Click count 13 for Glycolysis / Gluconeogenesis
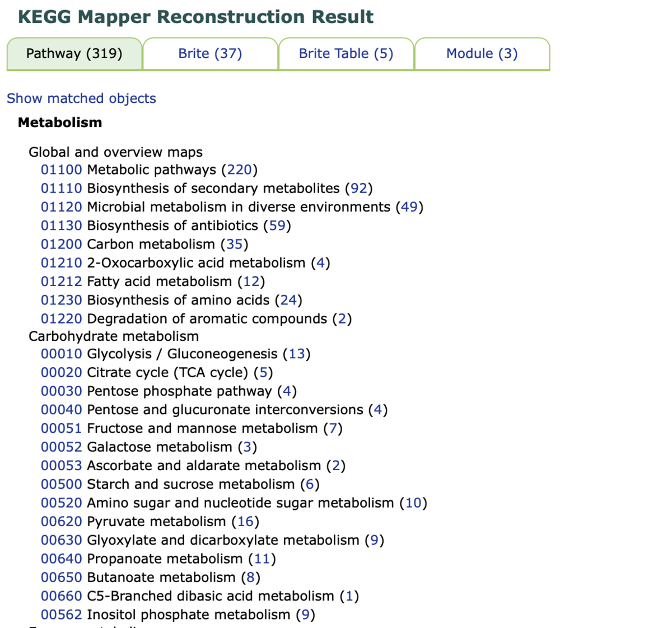Image resolution: width=672 pixels, height=628 pixels. tap(297, 354)
